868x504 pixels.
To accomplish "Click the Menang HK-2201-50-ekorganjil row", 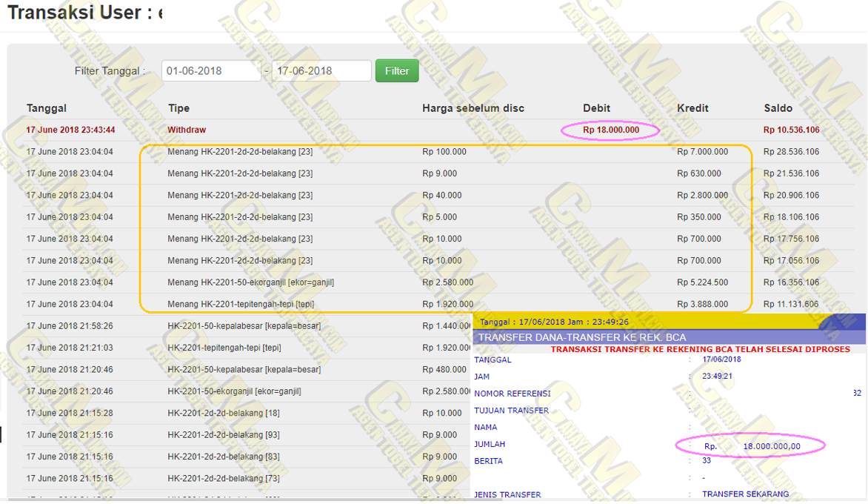I will [x=250, y=282].
